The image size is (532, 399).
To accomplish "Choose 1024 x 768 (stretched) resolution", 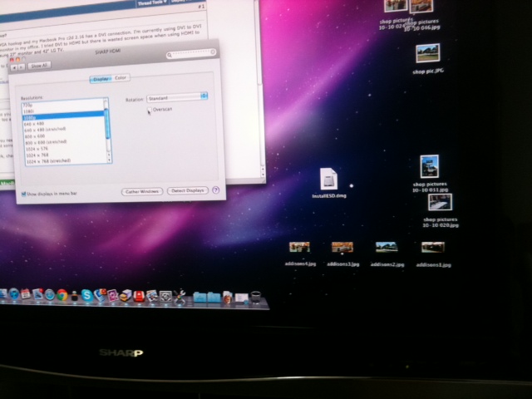I will click(x=66, y=160).
